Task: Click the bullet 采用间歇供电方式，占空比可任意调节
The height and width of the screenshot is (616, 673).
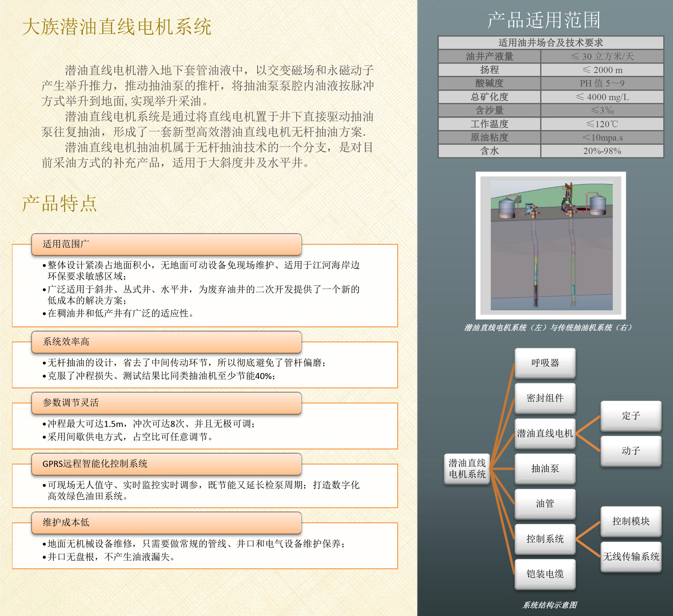Action: click(128, 437)
